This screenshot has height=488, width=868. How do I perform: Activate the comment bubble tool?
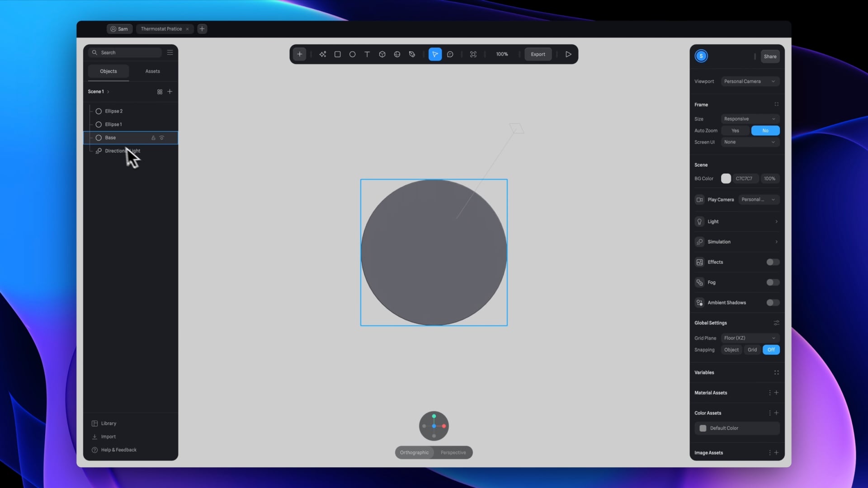(x=450, y=54)
